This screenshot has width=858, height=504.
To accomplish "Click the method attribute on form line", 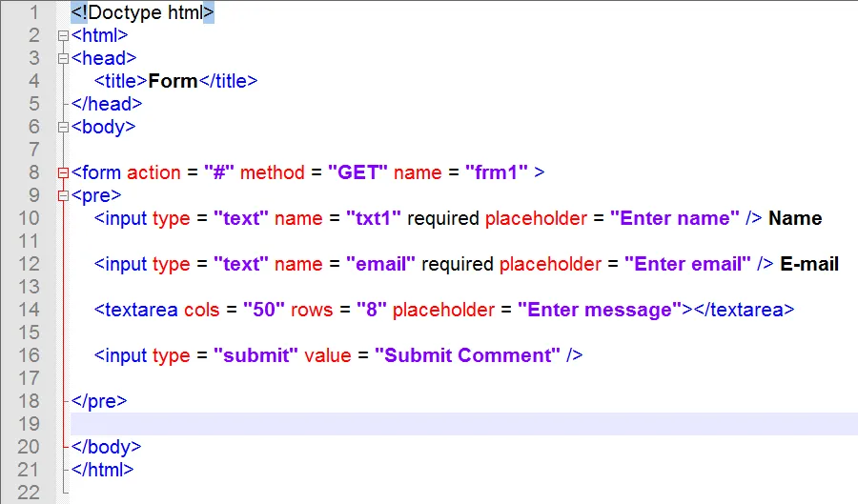I will click(x=272, y=172).
